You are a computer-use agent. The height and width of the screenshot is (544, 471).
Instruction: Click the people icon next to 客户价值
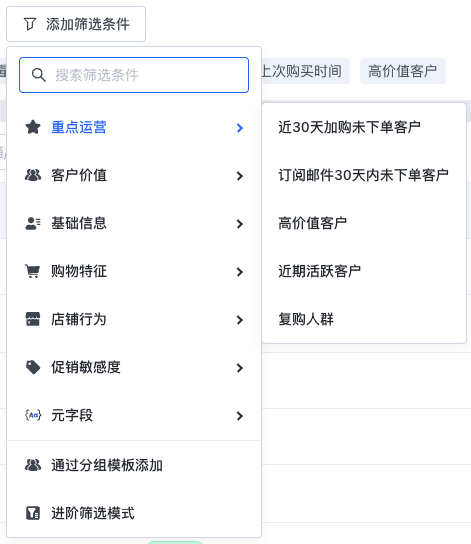33,175
